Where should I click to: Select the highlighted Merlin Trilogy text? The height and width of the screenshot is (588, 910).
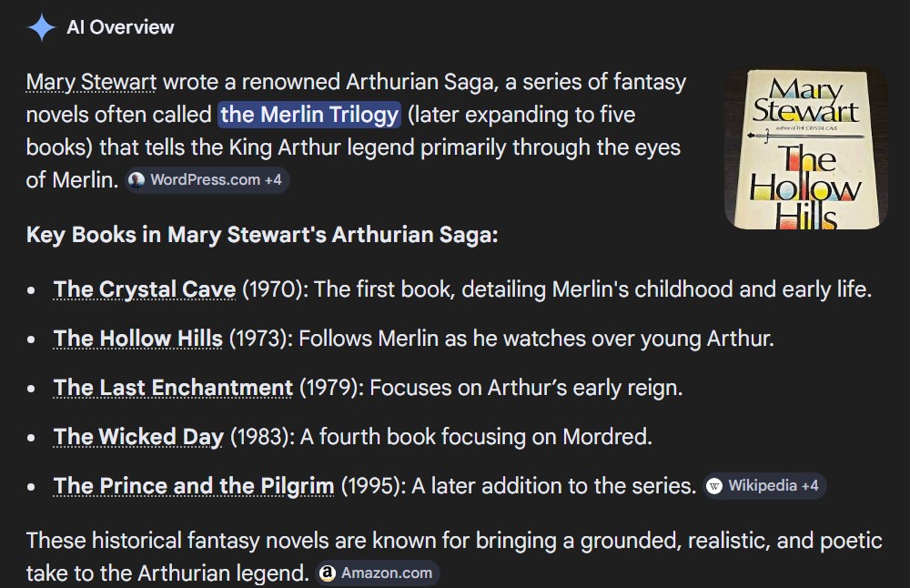pyautogui.click(x=309, y=115)
